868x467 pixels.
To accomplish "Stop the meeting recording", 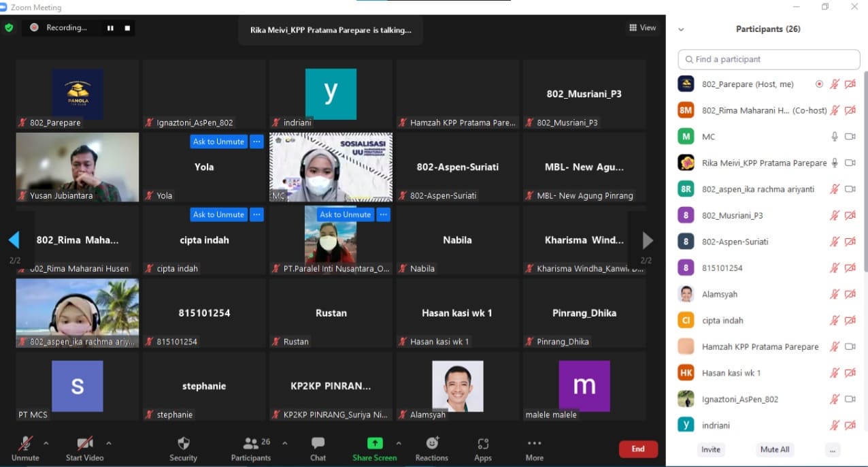I will [x=127, y=28].
